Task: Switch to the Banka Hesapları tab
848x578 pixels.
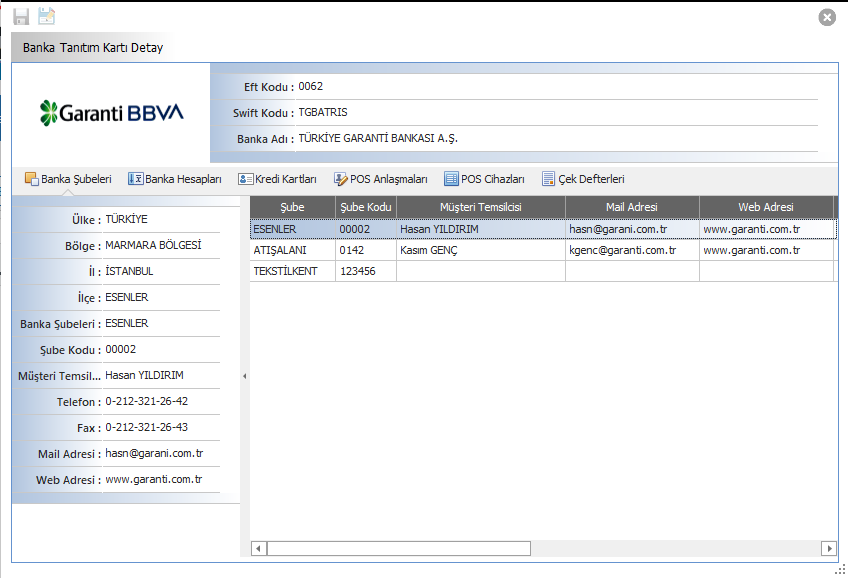Action: [175, 179]
